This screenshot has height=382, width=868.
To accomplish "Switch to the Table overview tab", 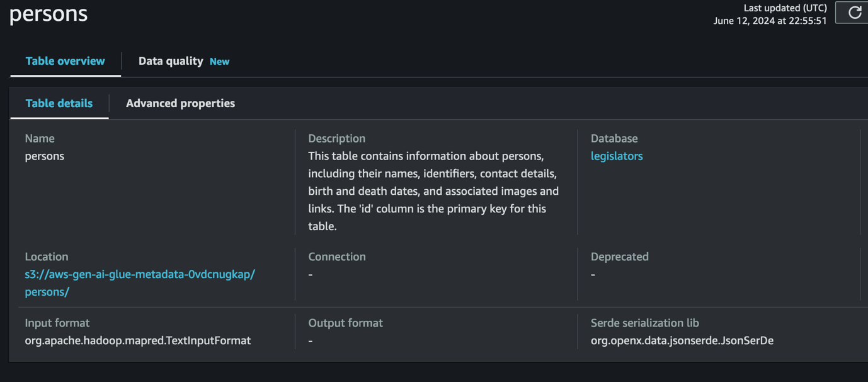I will (x=65, y=61).
